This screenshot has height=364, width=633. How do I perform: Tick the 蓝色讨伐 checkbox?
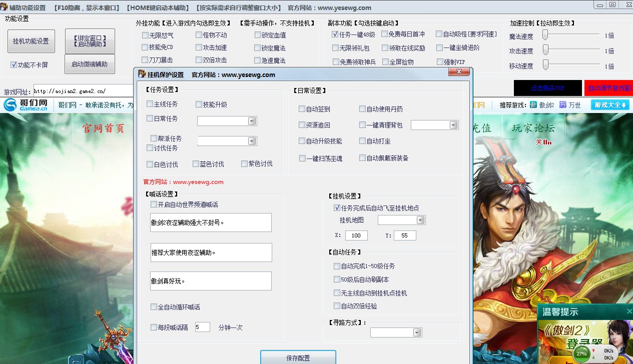196,164
